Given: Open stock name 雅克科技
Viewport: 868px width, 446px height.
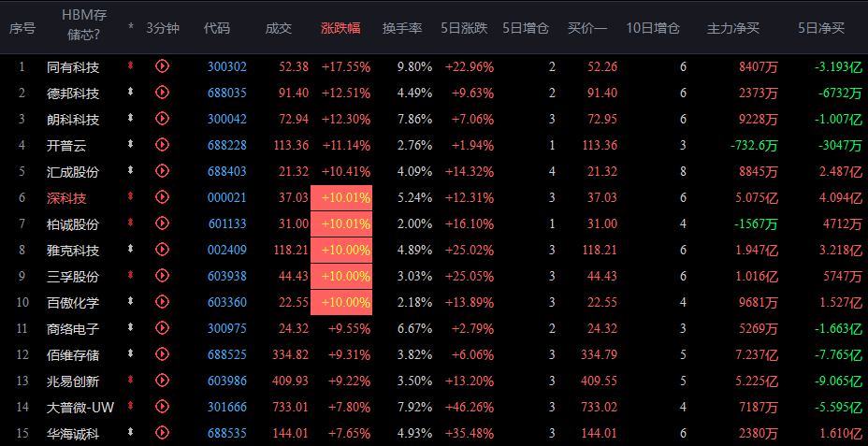Looking at the screenshot, I should coord(73,251).
